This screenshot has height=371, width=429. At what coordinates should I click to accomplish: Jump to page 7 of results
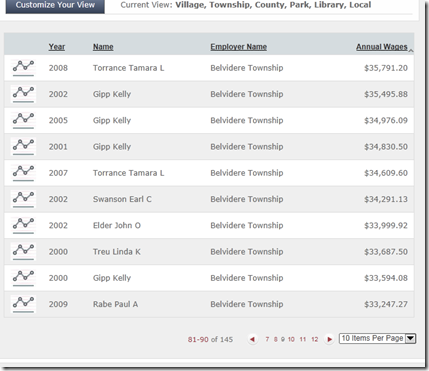(x=267, y=339)
